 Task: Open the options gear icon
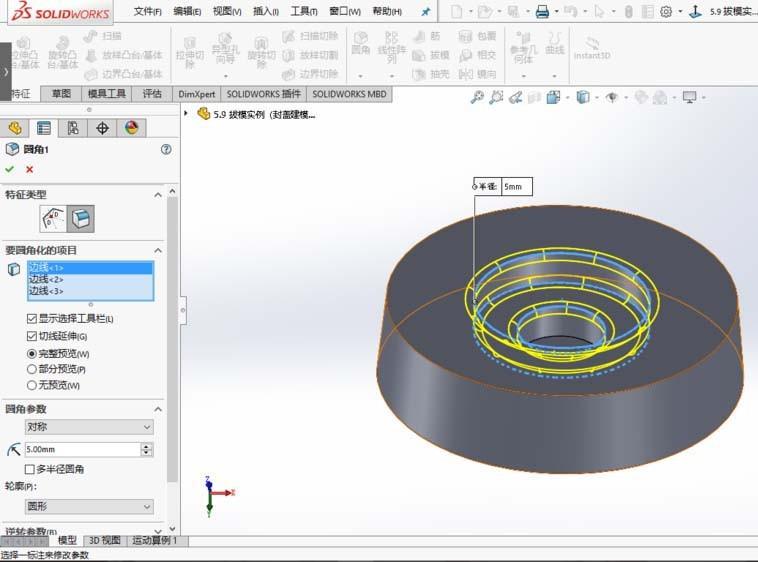pos(666,12)
